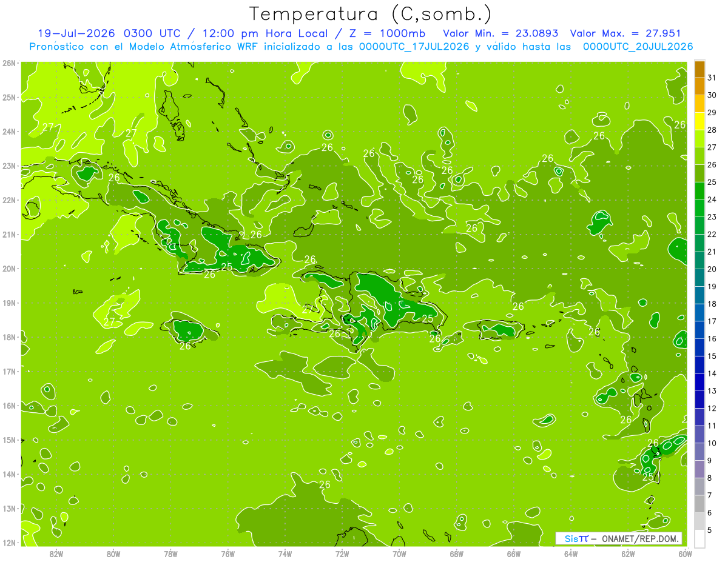This screenshot has width=728, height=562.
Task: Click the 25N latitude label
Action: 9,98
